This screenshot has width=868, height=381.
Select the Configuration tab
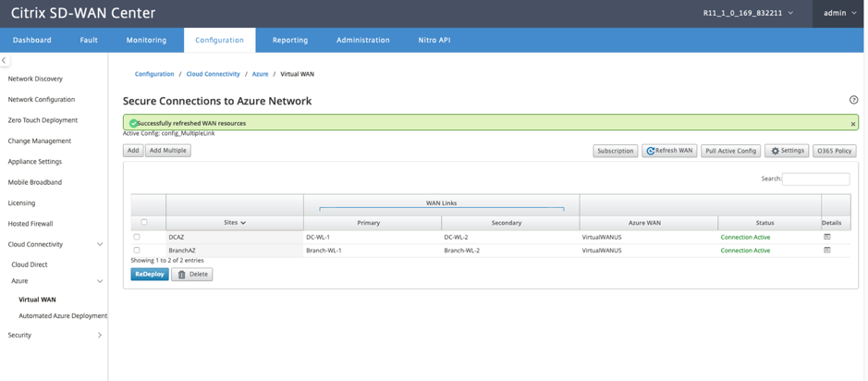pyautogui.click(x=219, y=40)
